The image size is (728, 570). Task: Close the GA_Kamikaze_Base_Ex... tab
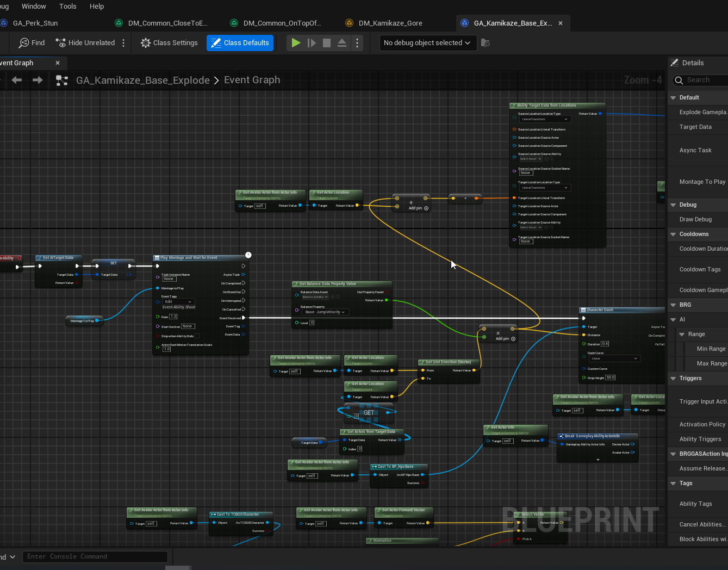point(561,23)
